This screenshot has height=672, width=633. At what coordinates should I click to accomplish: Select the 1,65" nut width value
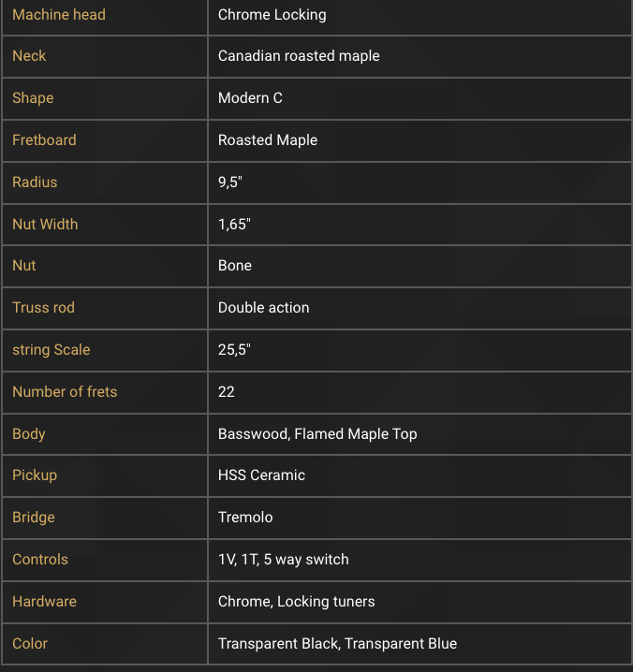tap(234, 224)
